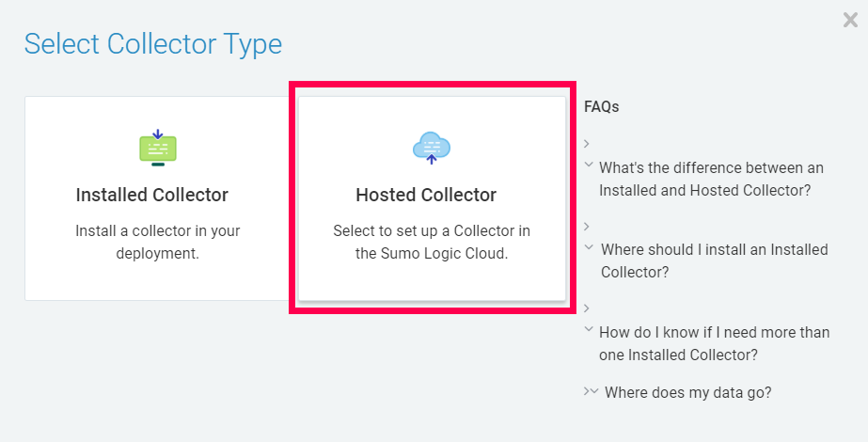
Task: Choose the Hosted Collector card title
Action: (x=426, y=195)
